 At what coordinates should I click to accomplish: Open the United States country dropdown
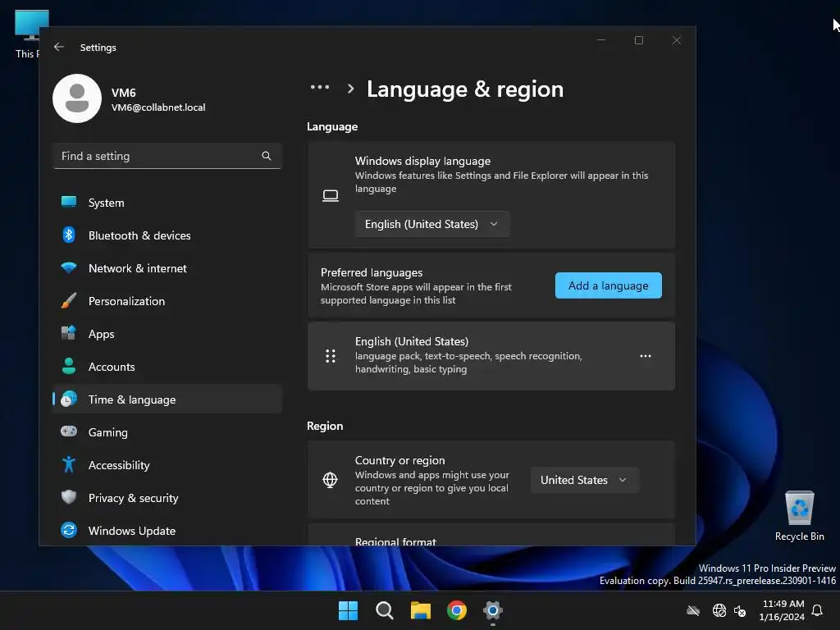coord(584,480)
